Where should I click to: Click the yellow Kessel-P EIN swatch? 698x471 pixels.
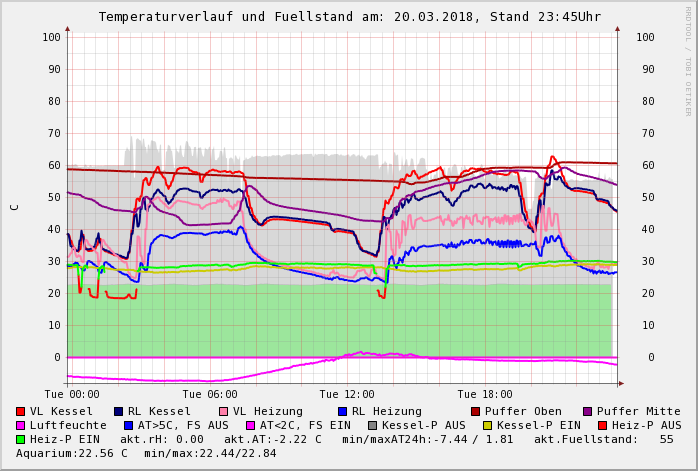[488, 425]
